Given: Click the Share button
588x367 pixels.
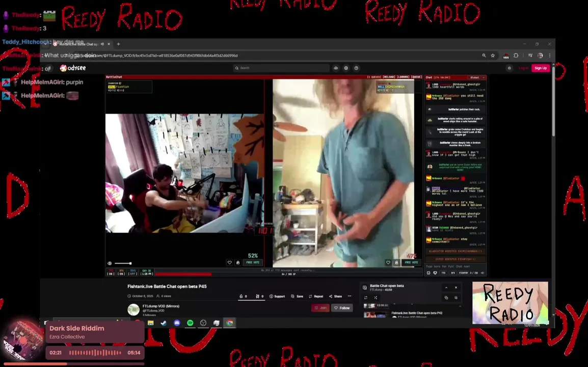Looking at the screenshot, I should tap(336, 296).
